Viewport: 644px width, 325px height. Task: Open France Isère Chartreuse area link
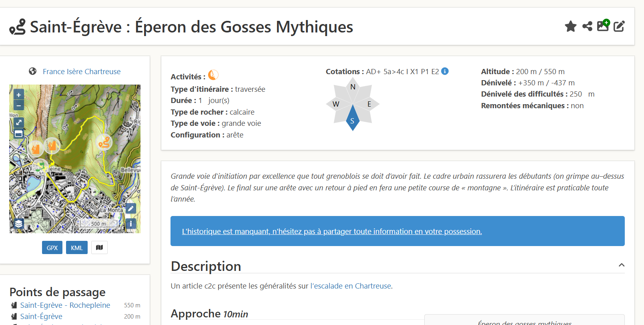coord(82,71)
